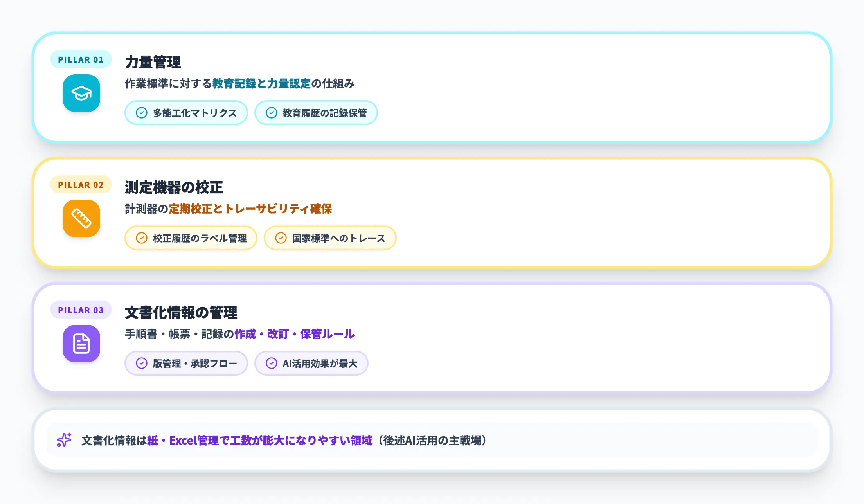
Task: Click the AI活用効果が最大 chip
Action: (x=311, y=364)
